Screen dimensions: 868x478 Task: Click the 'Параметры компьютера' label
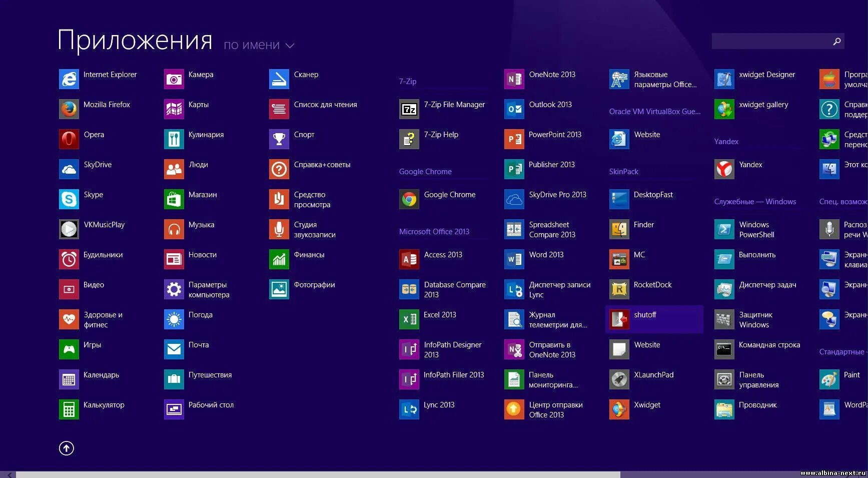click(209, 290)
